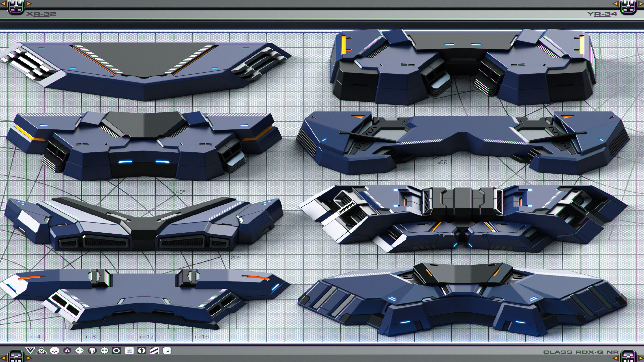Click the downward triangle V icon
The height and width of the screenshot is (362, 644).
pos(30,351)
